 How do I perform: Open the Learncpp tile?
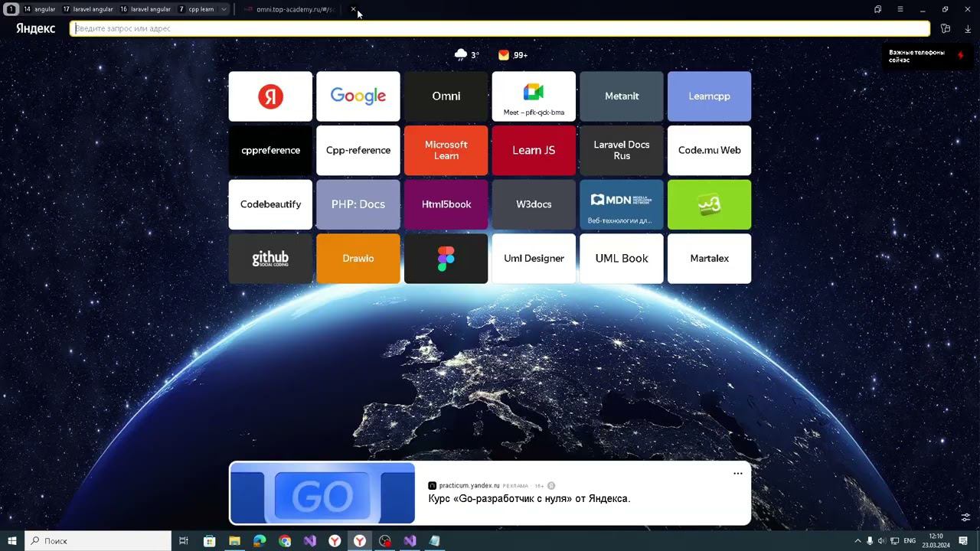(709, 96)
